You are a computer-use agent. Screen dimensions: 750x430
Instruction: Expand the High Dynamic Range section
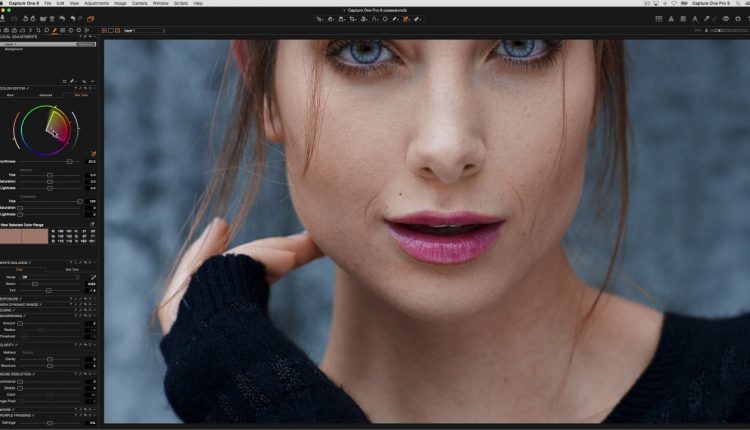coord(20,305)
